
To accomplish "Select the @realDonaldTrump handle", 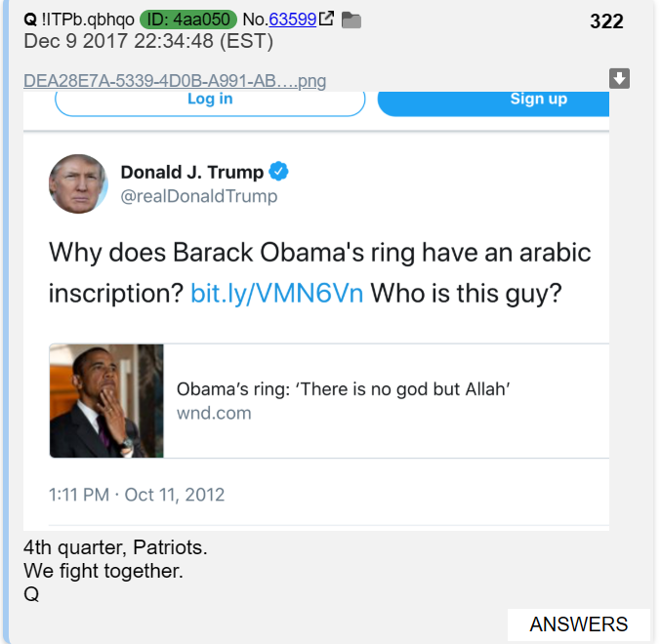I will coord(199,196).
